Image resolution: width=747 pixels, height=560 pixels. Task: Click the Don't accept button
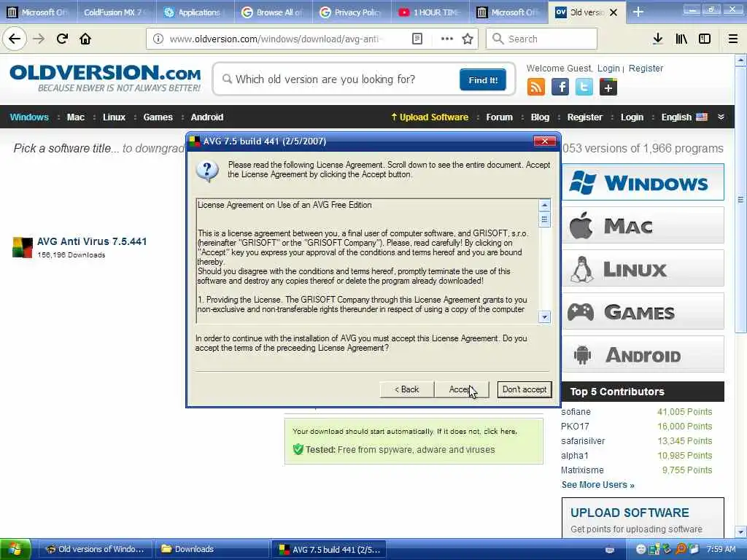coord(524,389)
